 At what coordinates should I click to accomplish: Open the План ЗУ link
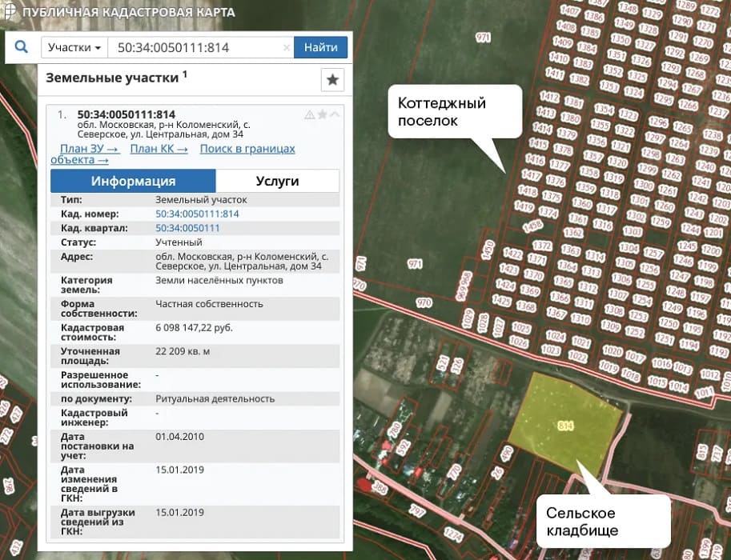click(x=89, y=149)
